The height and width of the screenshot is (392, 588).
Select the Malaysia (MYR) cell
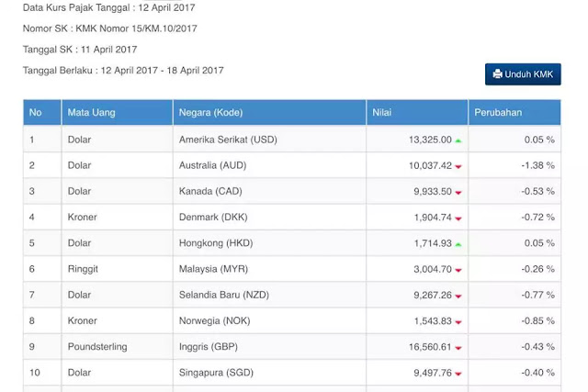tap(269, 269)
